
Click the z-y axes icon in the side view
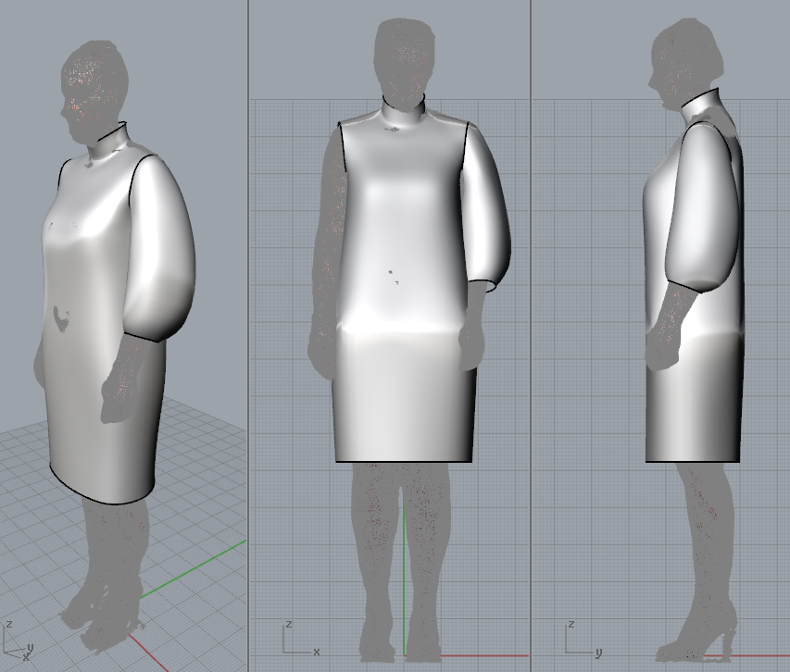583,640
